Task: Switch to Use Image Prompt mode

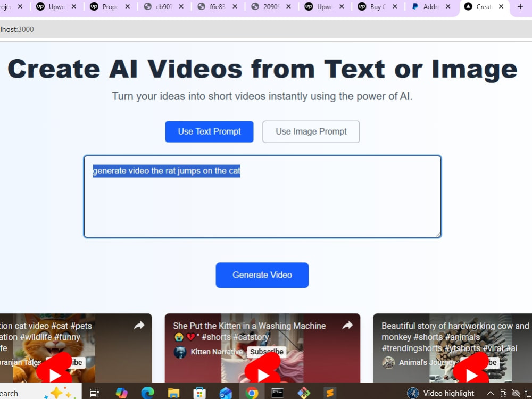Action: 311,131
